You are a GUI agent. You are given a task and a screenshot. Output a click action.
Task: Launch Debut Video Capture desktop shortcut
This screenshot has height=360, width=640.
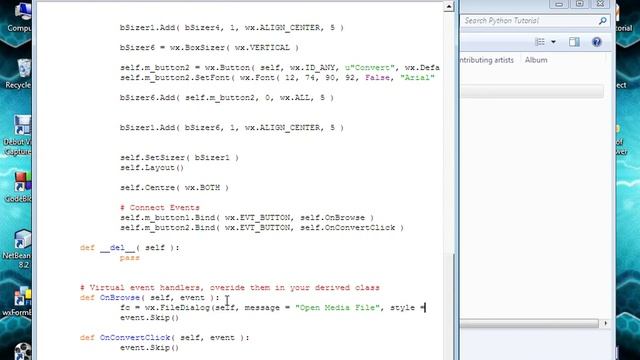pyautogui.click(x=18, y=136)
